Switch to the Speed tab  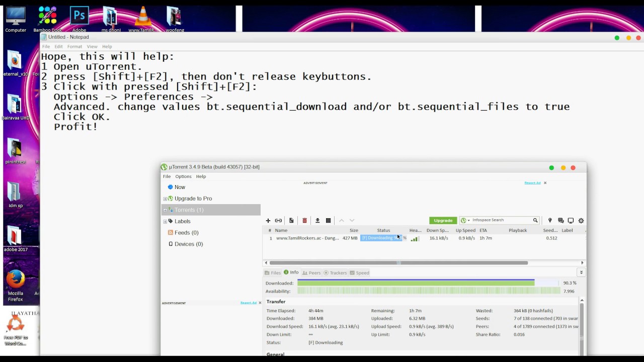pos(360,273)
